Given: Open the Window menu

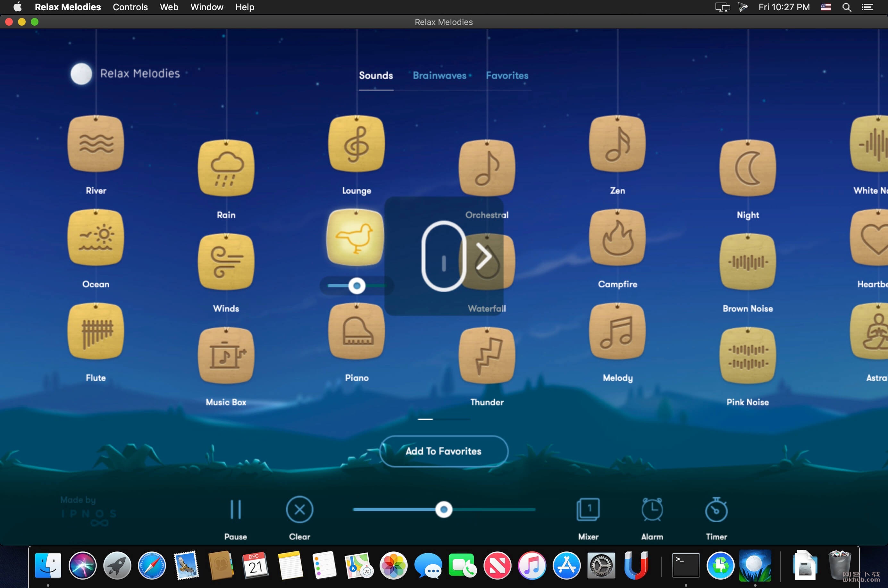Looking at the screenshot, I should (x=207, y=7).
